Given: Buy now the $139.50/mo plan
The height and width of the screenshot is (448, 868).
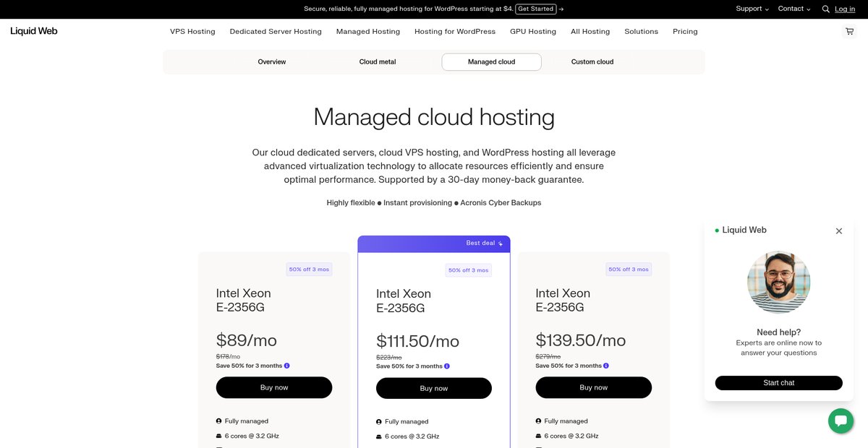Looking at the screenshot, I should [594, 387].
